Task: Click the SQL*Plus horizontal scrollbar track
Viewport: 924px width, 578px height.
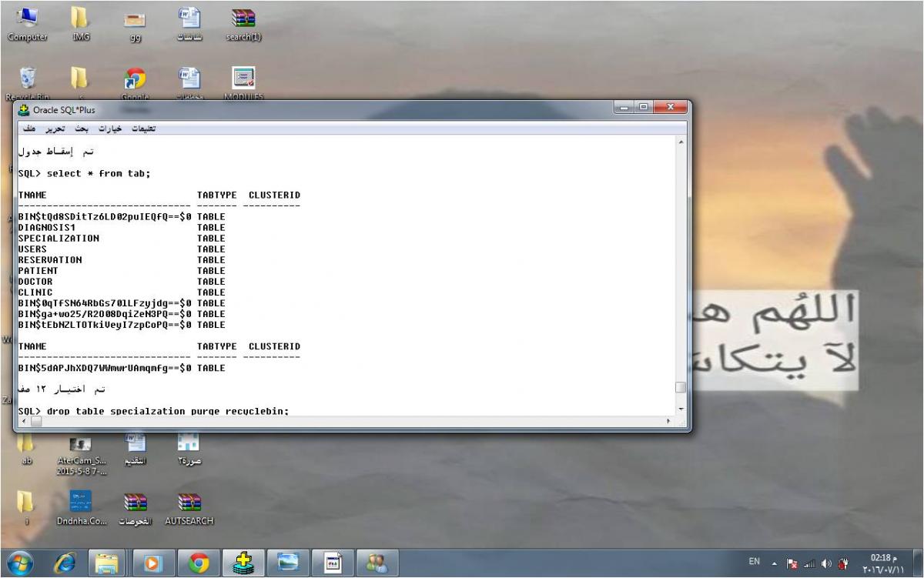Action: pos(346,421)
